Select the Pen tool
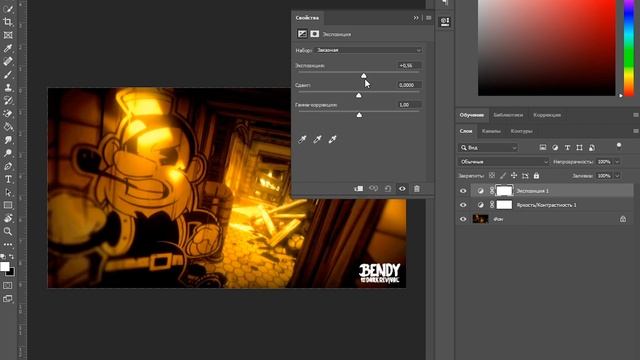Image resolution: width=640 pixels, height=360 pixels. pos(8,166)
